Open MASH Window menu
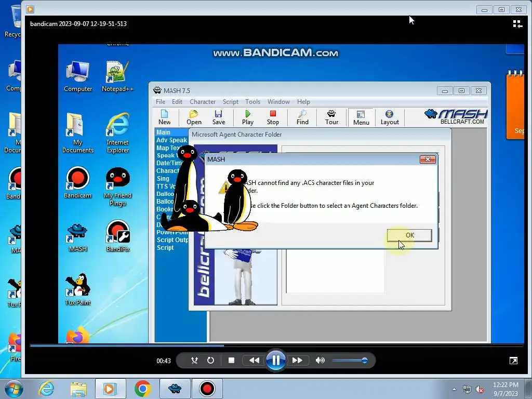 (x=278, y=102)
